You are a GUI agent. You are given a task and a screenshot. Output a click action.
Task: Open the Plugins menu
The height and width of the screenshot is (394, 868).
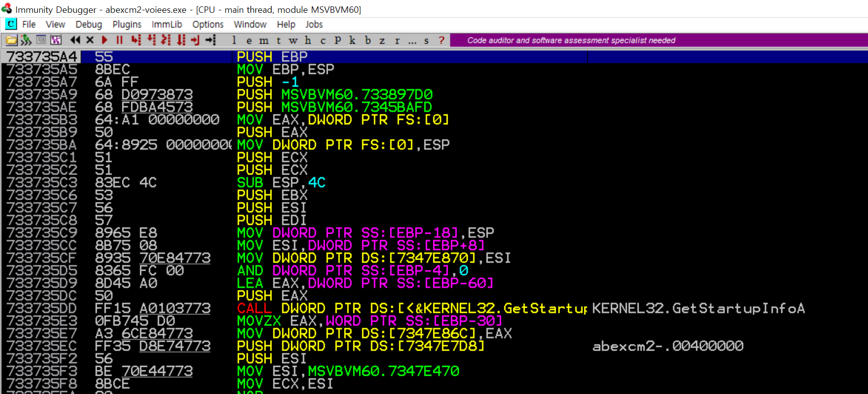pos(127,24)
